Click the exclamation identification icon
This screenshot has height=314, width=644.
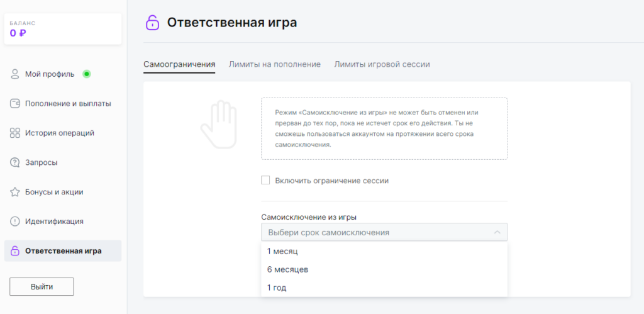point(15,221)
